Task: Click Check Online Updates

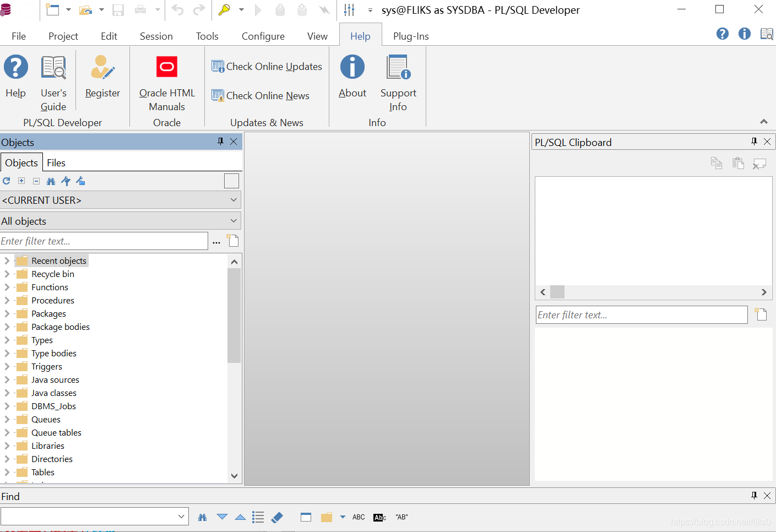Action: tap(267, 66)
